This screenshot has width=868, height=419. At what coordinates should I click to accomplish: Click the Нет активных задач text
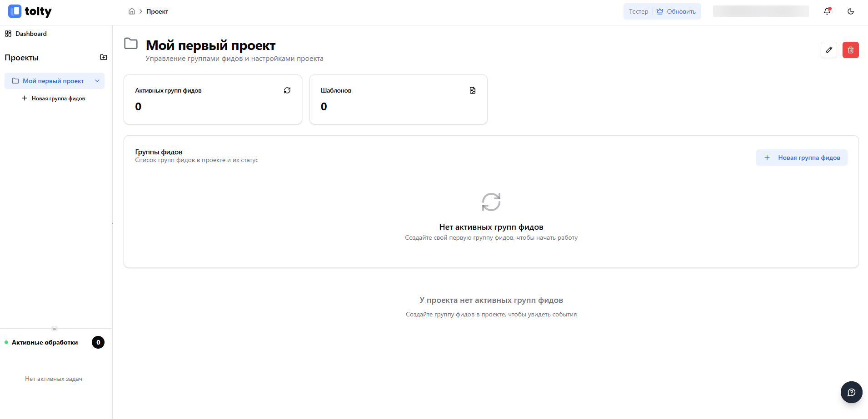[54, 379]
